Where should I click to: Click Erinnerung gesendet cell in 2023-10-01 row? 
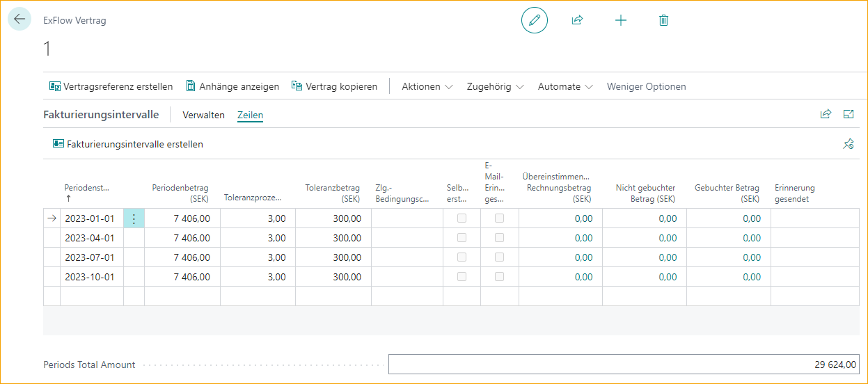[x=815, y=277]
